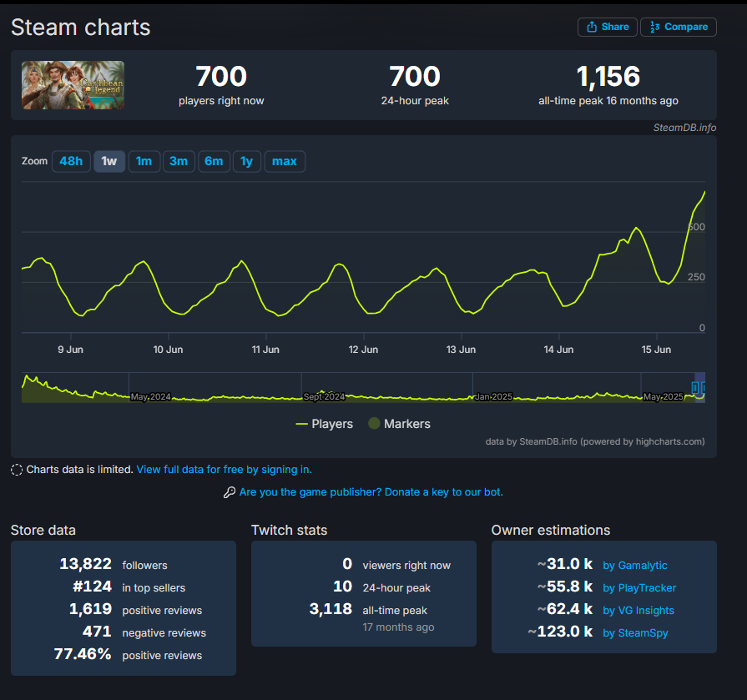Click the ~123.0 k owner estimate

pos(560,632)
